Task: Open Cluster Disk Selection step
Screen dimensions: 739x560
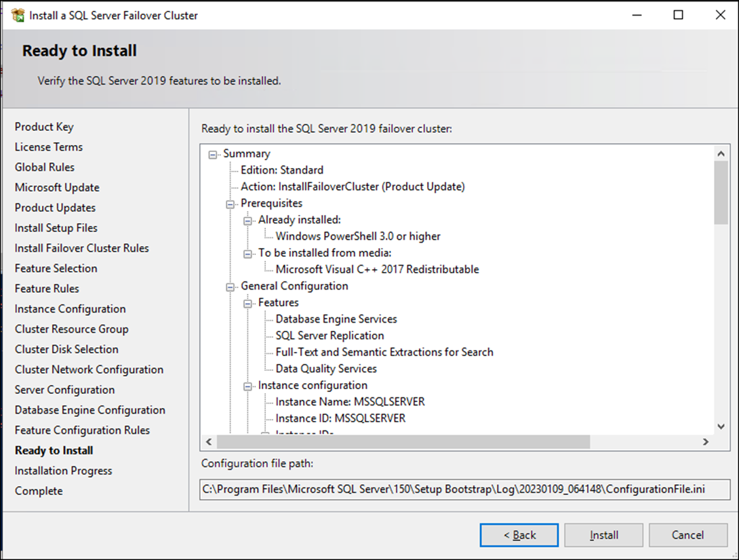Action: 66,350
